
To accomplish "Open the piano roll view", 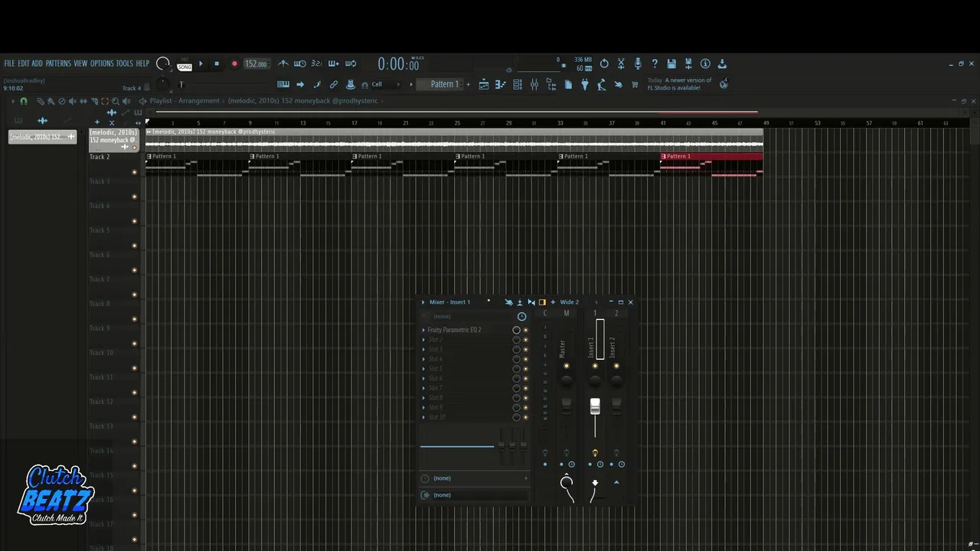I will 500,84.
